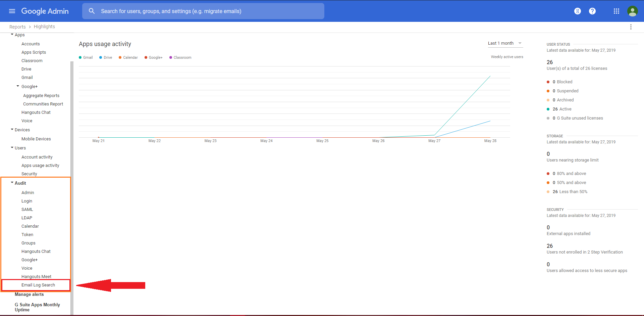
Task: Open Account activity report
Action: tap(37, 157)
